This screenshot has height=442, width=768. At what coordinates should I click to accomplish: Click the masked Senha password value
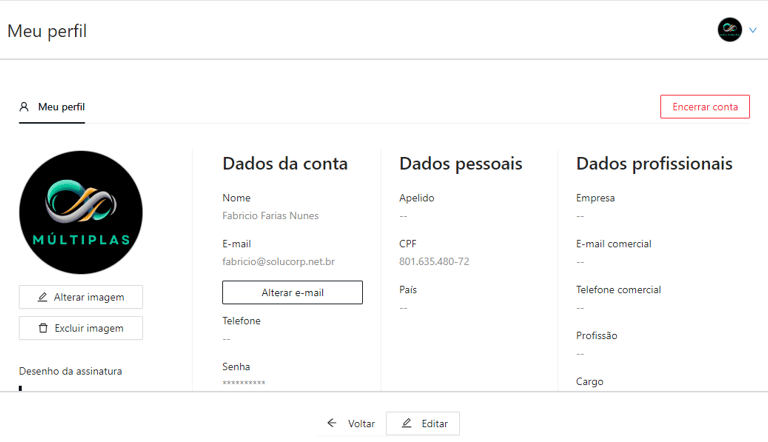pyautogui.click(x=244, y=384)
